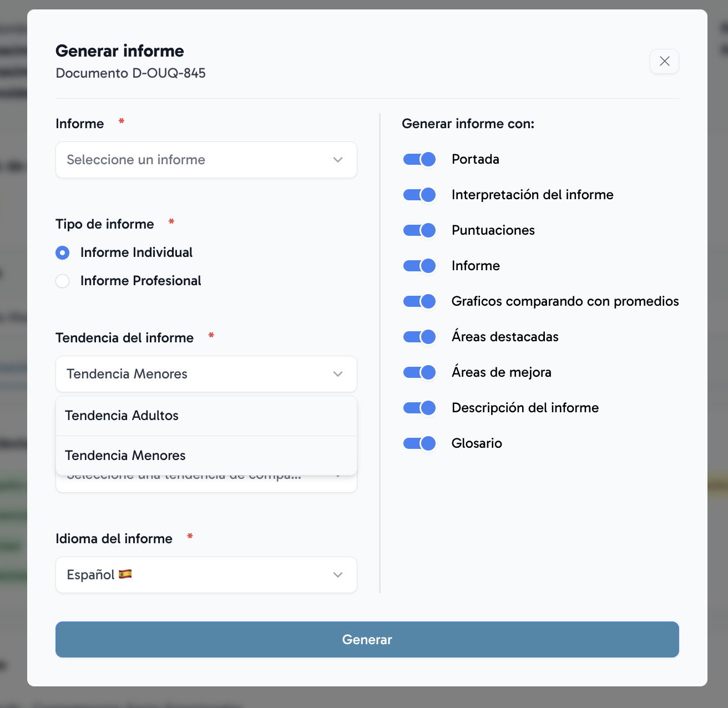Toggle the Puntuaciones switch
728x708 pixels.
(419, 231)
